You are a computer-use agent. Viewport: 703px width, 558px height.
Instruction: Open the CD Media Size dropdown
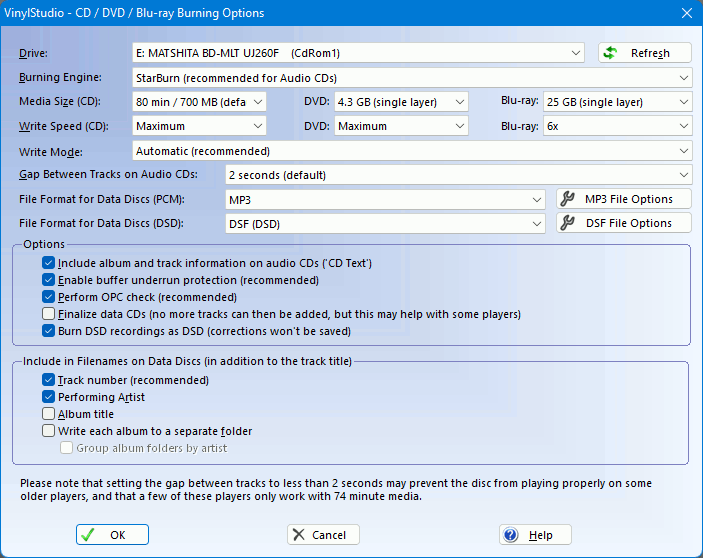coord(199,102)
